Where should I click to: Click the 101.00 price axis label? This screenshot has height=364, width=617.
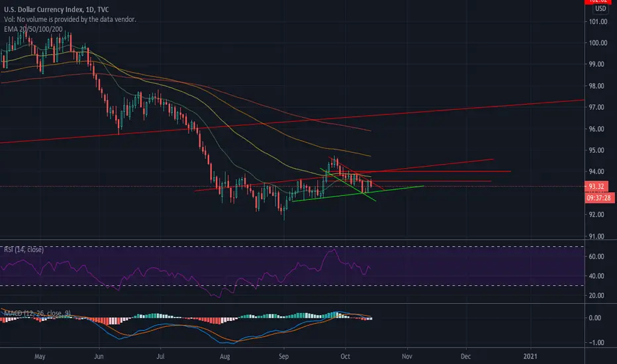click(x=598, y=22)
